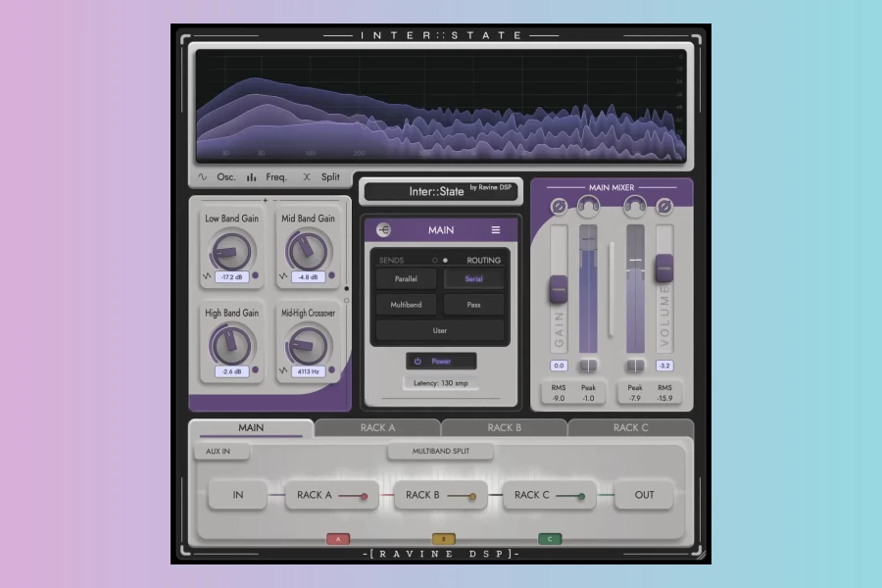Click the 0.0 gain value field

click(559, 366)
